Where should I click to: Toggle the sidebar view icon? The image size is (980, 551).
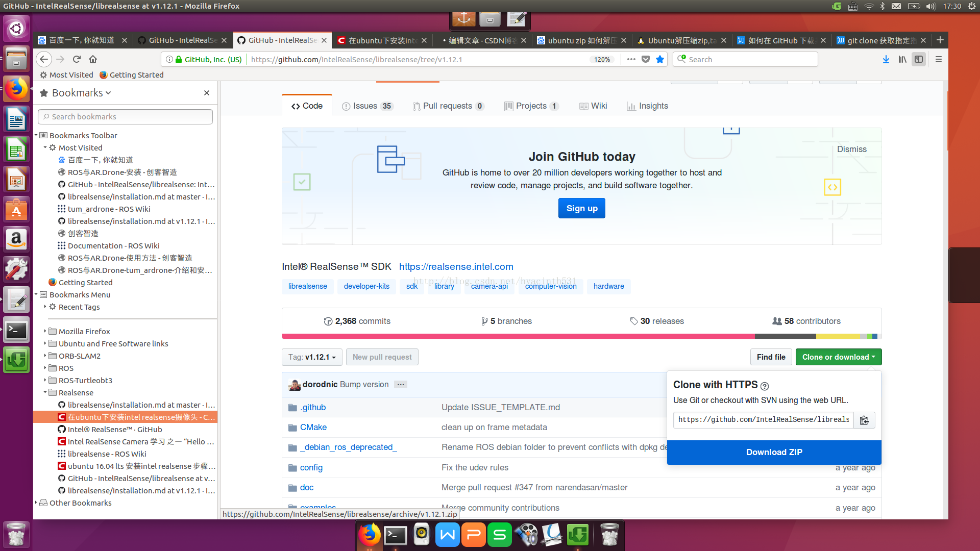click(919, 59)
